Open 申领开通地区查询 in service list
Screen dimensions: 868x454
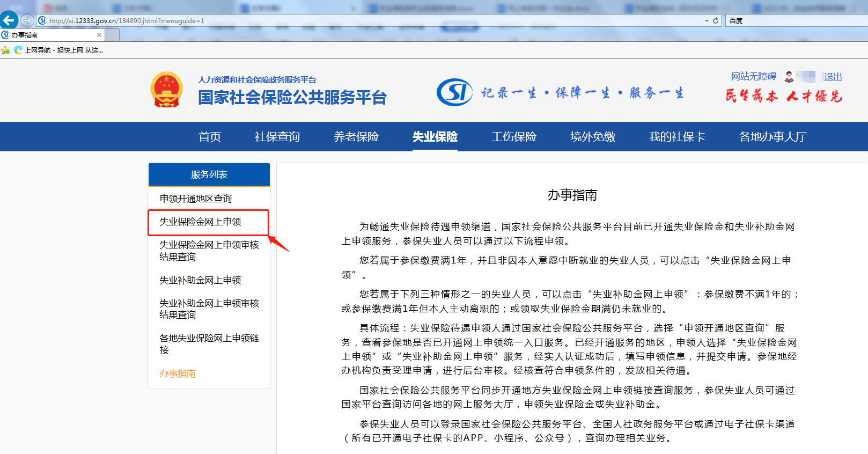[x=196, y=199]
